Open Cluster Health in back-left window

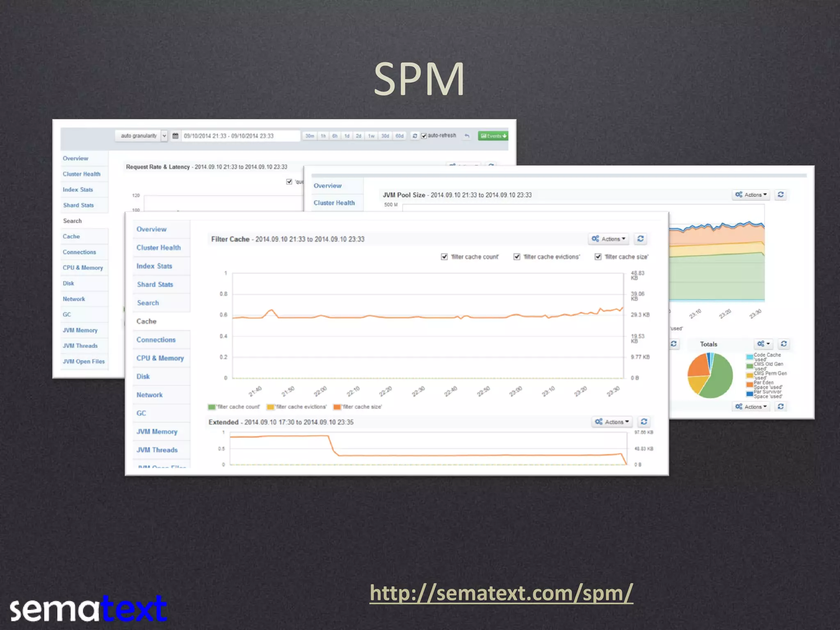pyautogui.click(x=82, y=174)
